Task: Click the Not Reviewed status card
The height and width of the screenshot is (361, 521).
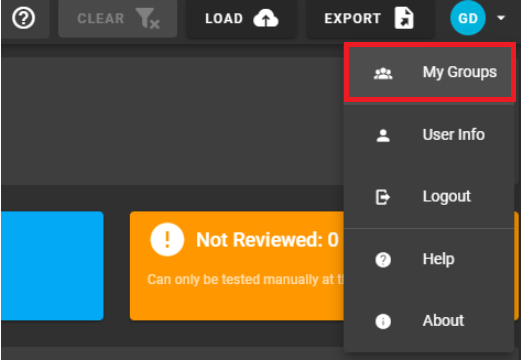Action: [x=237, y=266]
